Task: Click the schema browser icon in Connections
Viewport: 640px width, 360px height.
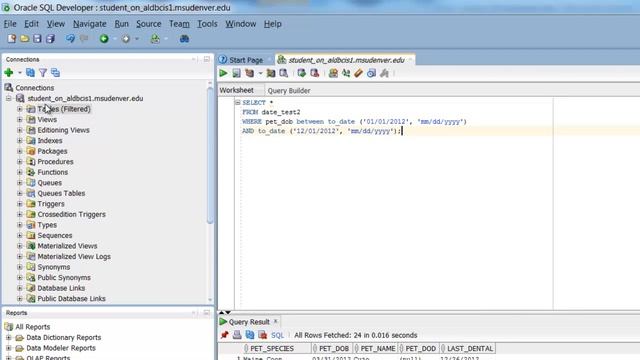Action: 55,73
